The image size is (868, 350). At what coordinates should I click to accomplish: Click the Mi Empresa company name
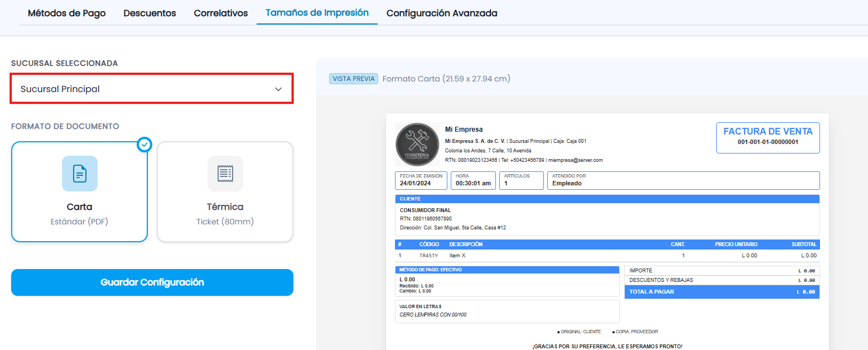pyautogui.click(x=464, y=130)
